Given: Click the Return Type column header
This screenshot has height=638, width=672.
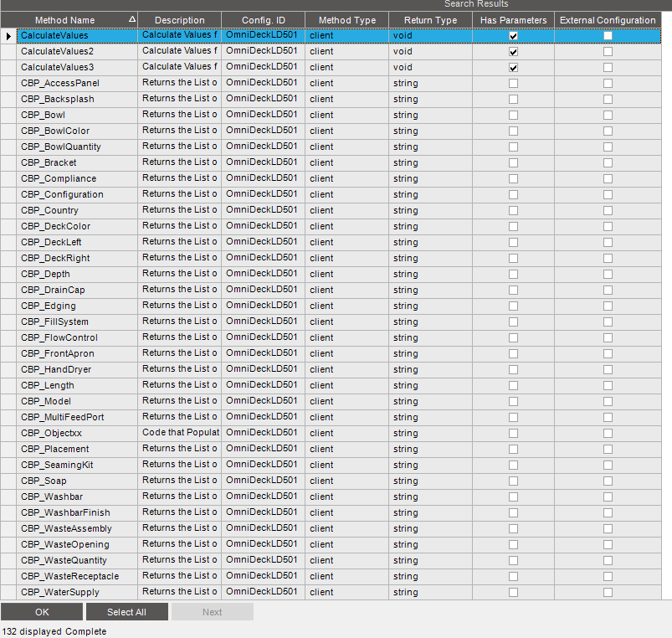Looking at the screenshot, I should 430,20.
